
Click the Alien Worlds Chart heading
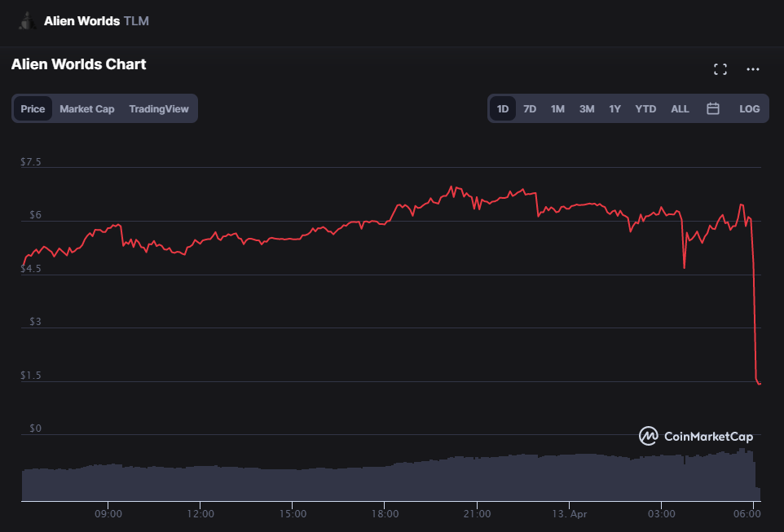[78, 64]
